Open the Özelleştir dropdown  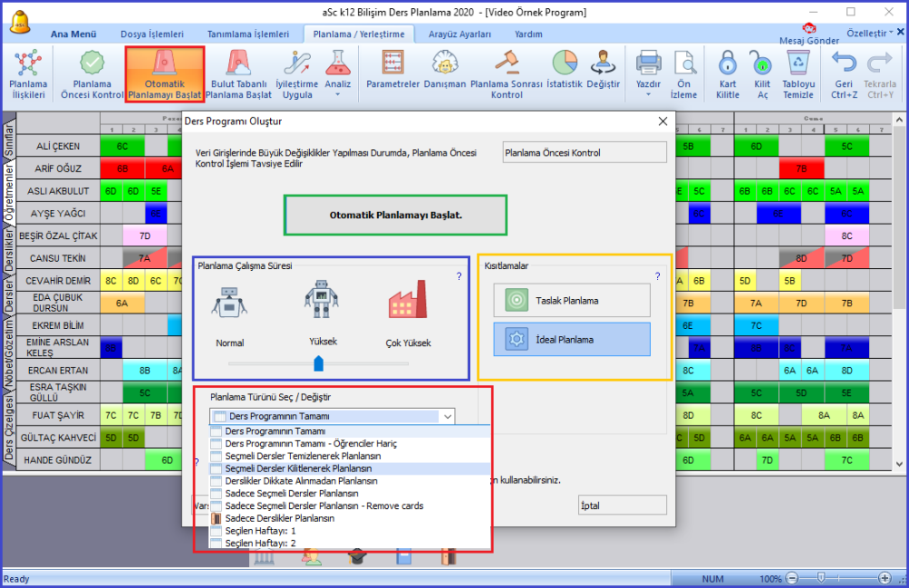(x=870, y=33)
